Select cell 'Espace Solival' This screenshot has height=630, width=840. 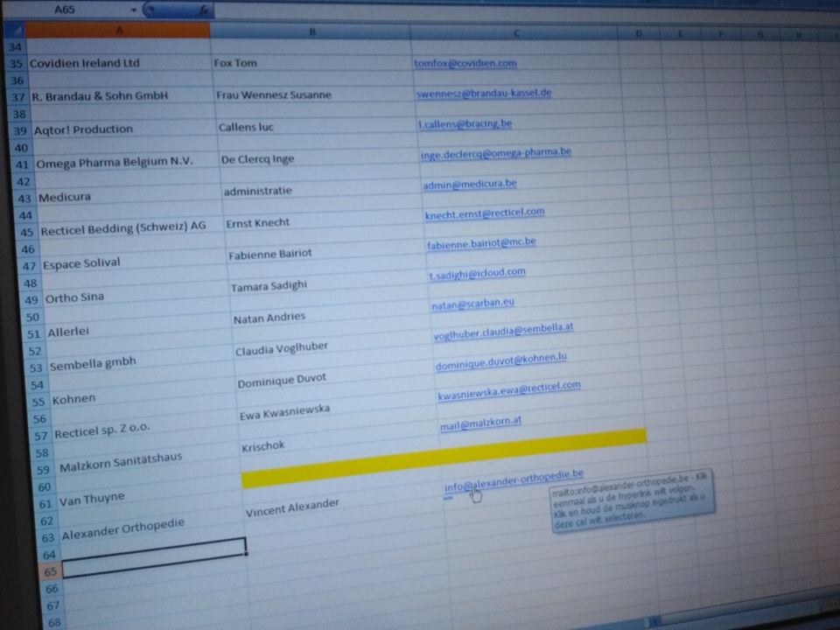pyautogui.click(x=81, y=264)
